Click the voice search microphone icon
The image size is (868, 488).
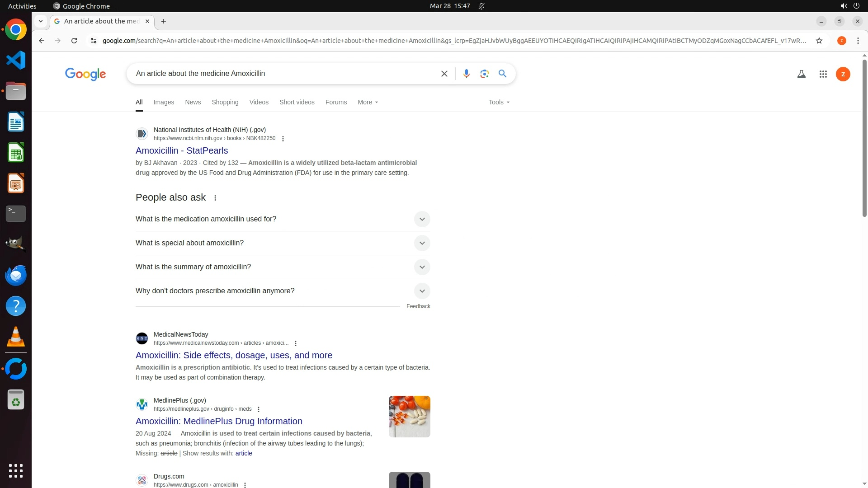[x=466, y=74]
